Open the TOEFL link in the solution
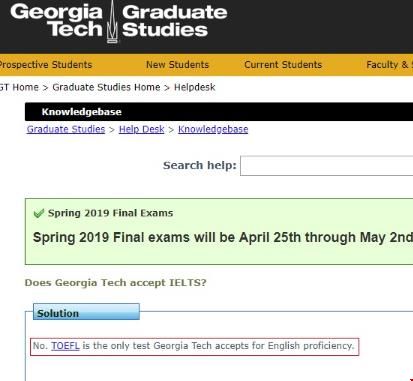 (65, 346)
